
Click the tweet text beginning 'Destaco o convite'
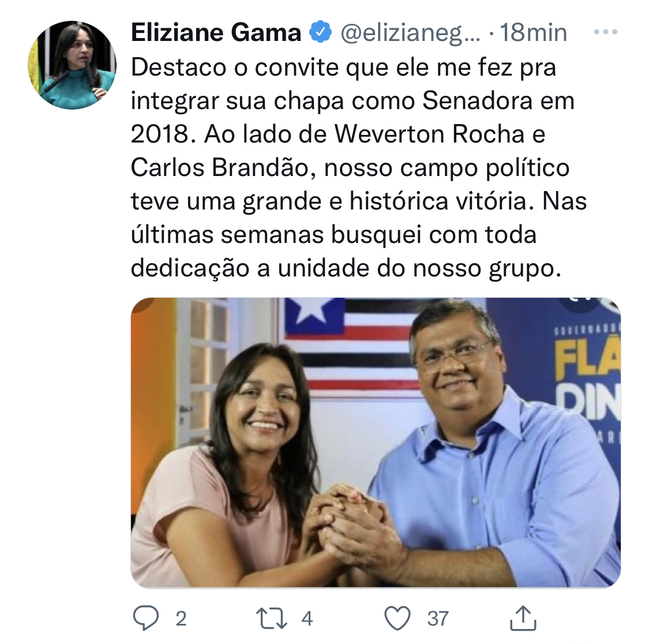tap(358, 168)
